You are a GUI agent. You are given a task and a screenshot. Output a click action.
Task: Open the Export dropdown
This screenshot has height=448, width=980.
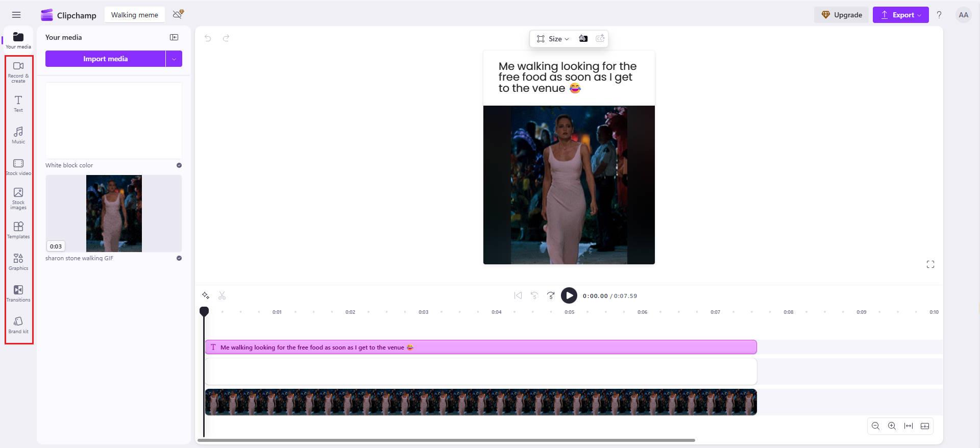[900, 15]
